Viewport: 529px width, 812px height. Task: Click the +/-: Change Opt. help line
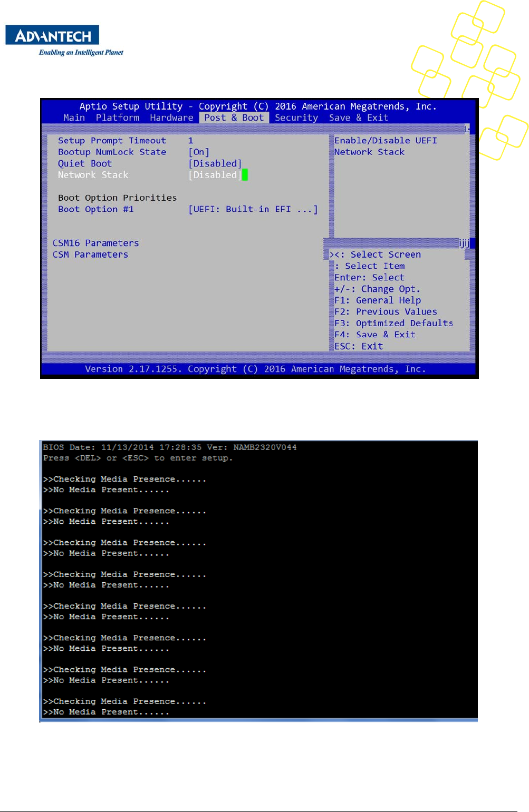coord(377,289)
